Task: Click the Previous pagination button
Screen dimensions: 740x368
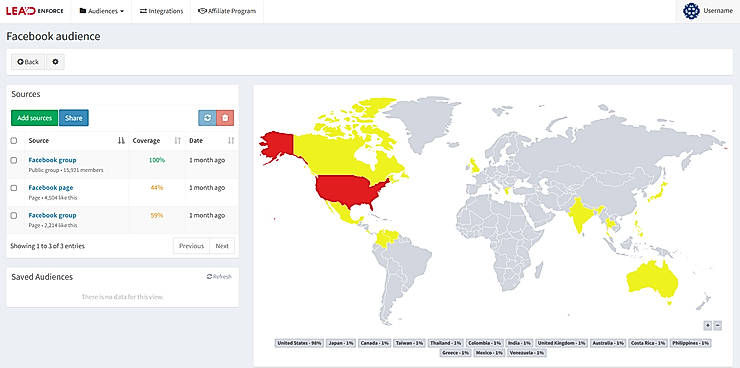Action: pos(191,246)
